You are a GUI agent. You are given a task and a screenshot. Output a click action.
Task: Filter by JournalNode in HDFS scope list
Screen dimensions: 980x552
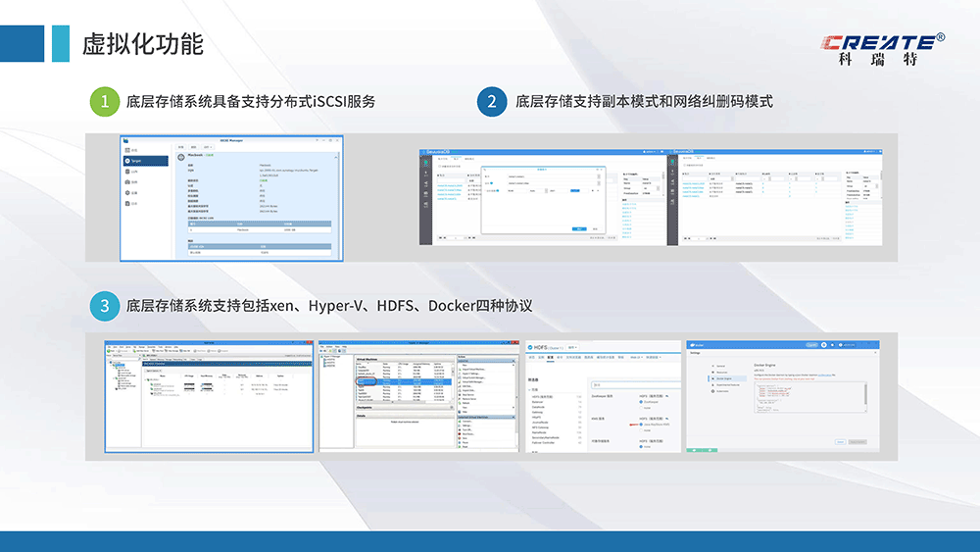tap(540, 422)
